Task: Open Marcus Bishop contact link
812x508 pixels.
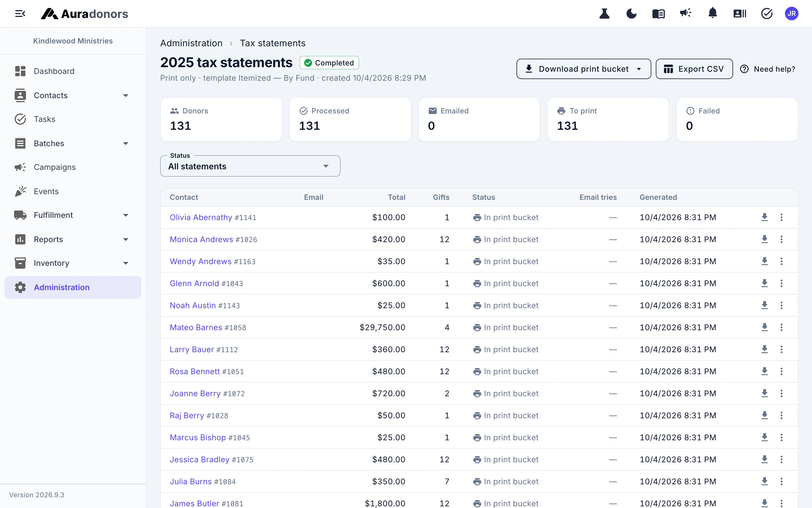Action: 198,437
